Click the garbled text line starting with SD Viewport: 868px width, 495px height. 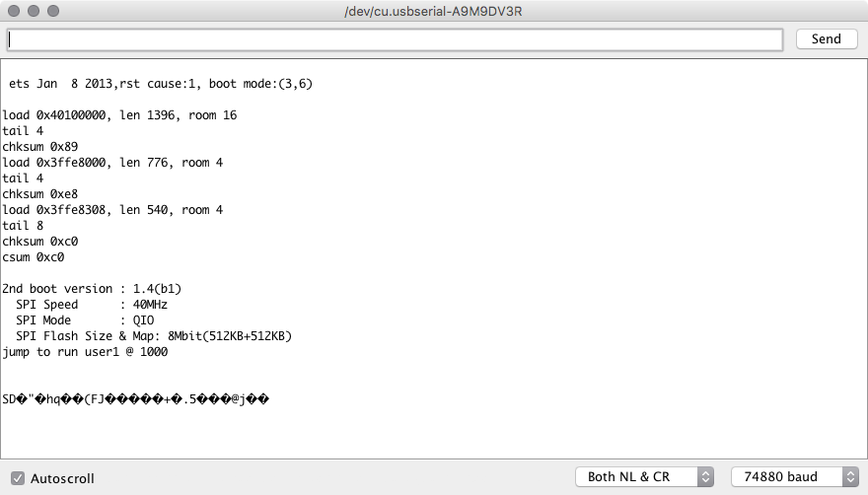point(135,399)
